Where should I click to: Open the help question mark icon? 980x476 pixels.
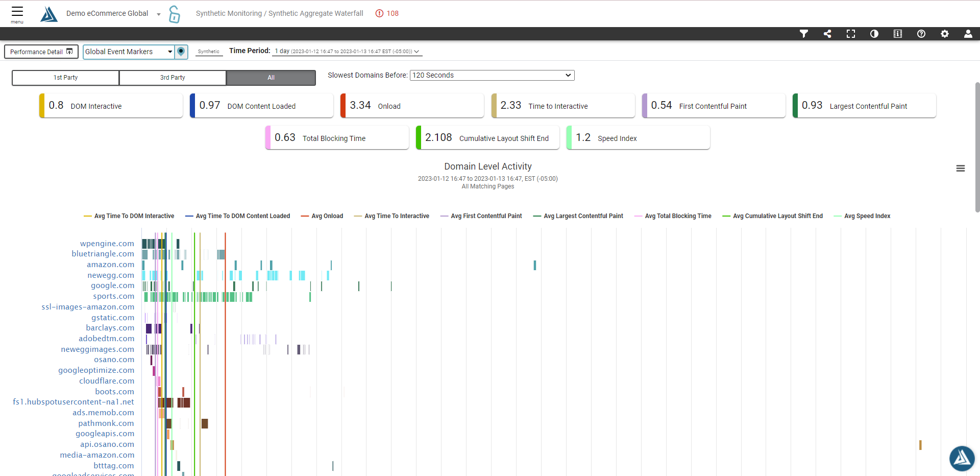(921, 34)
